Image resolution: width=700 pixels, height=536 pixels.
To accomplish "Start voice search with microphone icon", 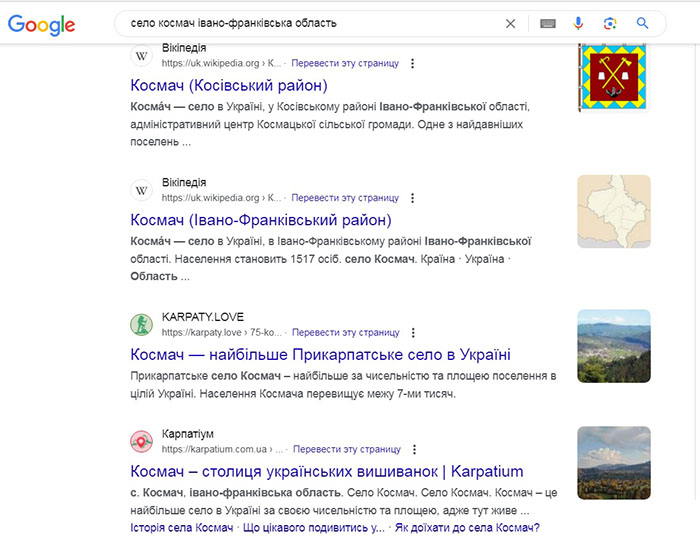I will 578,24.
